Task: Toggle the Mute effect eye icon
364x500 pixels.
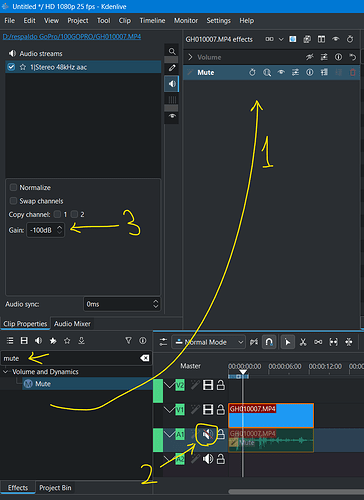Action: pyautogui.click(x=281, y=72)
